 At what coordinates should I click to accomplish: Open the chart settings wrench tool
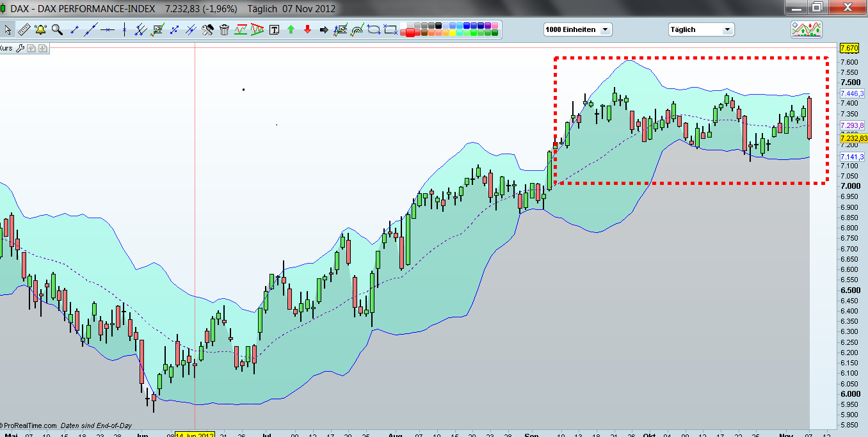(x=207, y=29)
